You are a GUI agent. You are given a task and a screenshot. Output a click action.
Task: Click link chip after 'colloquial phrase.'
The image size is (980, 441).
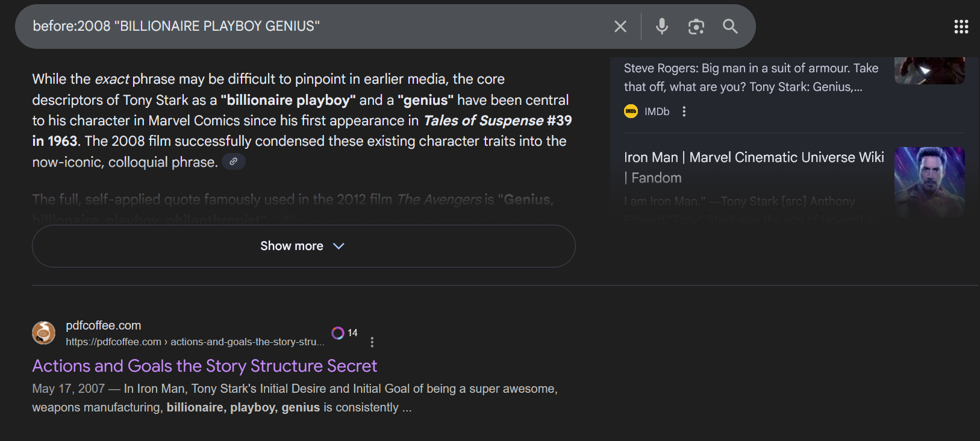click(234, 162)
